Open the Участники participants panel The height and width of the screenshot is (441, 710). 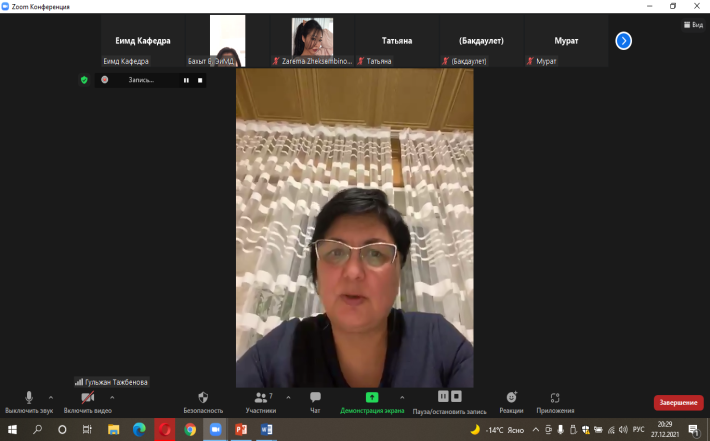(262, 398)
